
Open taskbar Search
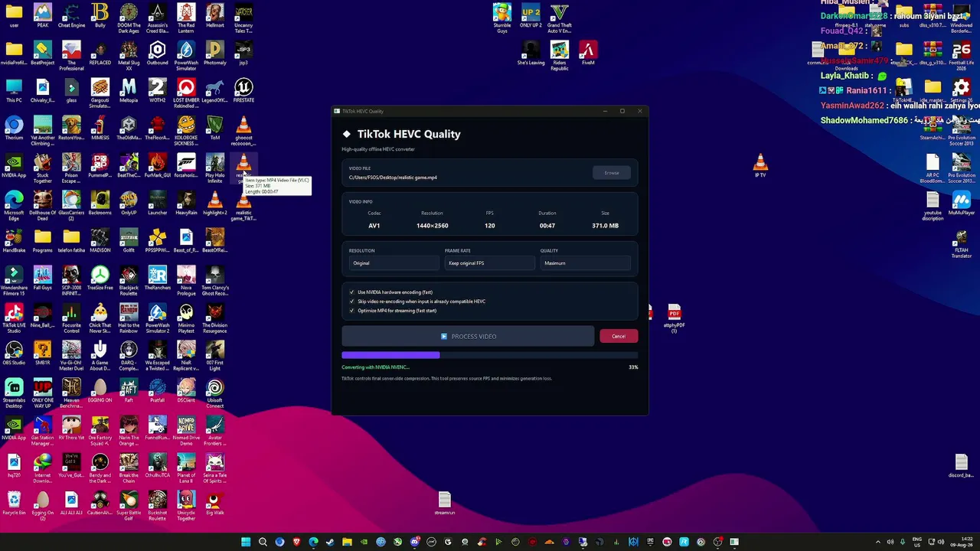pyautogui.click(x=263, y=542)
